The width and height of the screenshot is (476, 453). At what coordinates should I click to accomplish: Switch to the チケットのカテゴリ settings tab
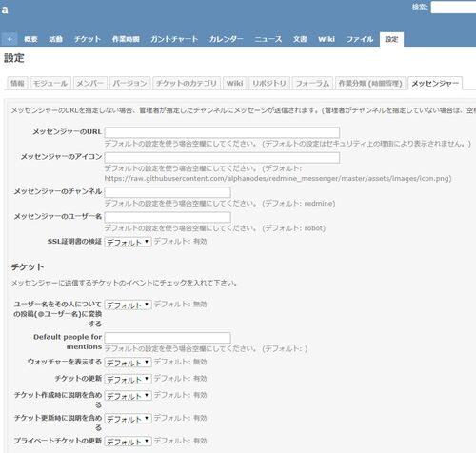187,84
